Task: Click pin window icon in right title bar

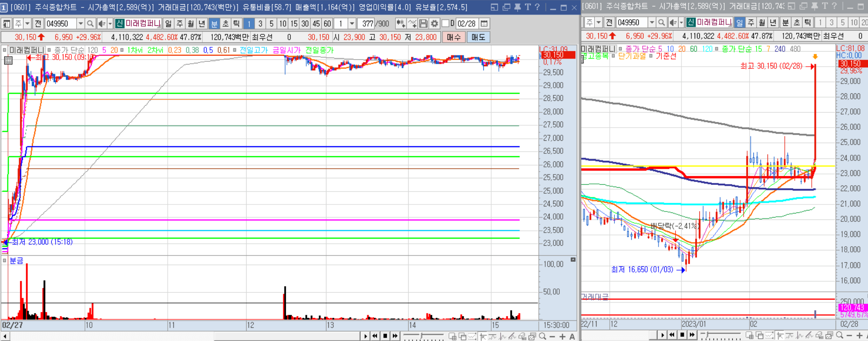Action: pyautogui.click(x=814, y=6)
